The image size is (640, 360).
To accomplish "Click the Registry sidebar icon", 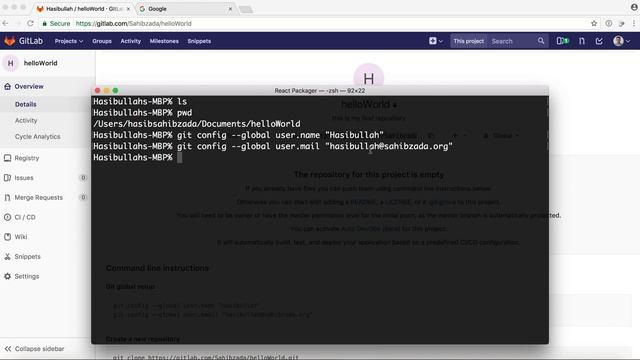I will pyautogui.click(x=7, y=158).
